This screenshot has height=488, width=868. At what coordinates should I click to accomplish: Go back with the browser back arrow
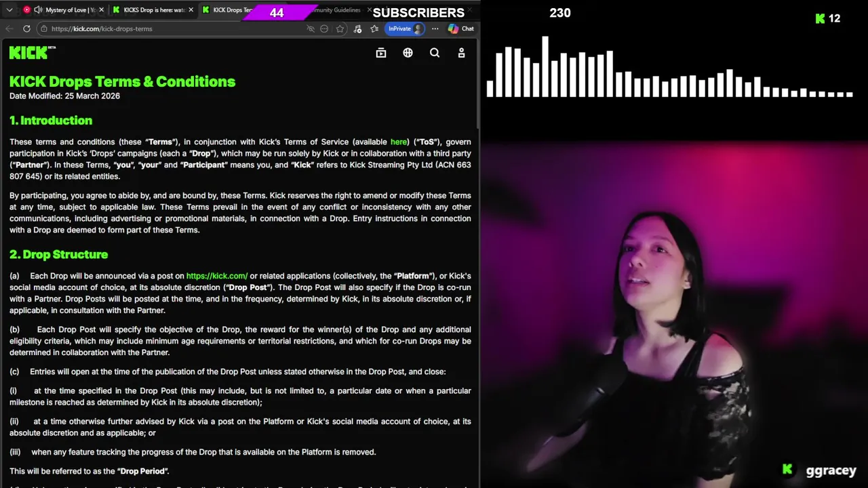9,28
